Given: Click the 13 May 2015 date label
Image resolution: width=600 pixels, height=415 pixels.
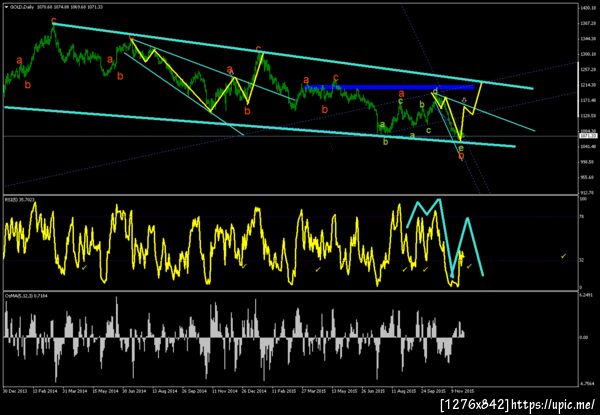Looking at the screenshot, I should click(343, 392).
